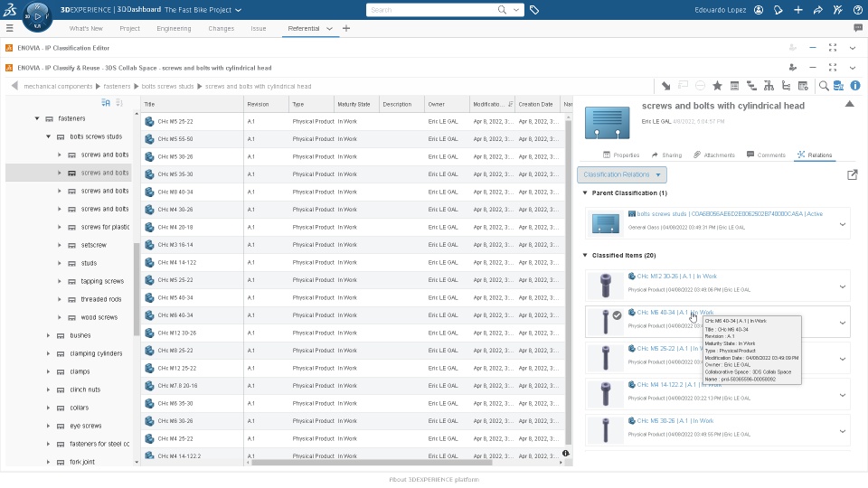The height and width of the screenshot is (488, 868).
Task: Click the cylindrical head class thumbnail image
Action: click(x=608, y=122)
